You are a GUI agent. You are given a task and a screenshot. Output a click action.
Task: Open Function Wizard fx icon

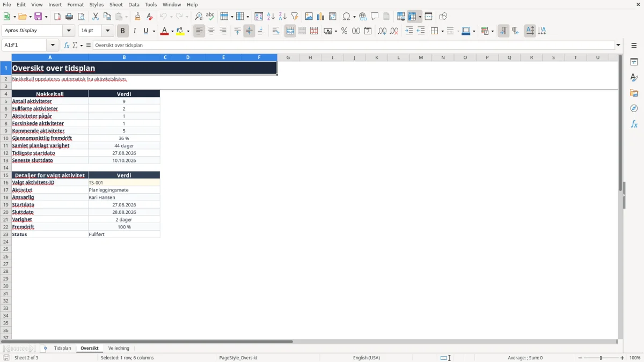click(x=67, y=46)
